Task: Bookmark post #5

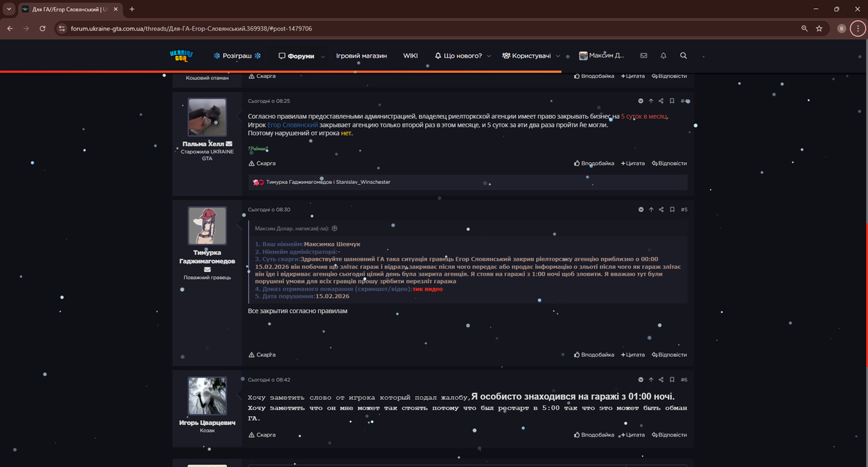Action: 672,210
